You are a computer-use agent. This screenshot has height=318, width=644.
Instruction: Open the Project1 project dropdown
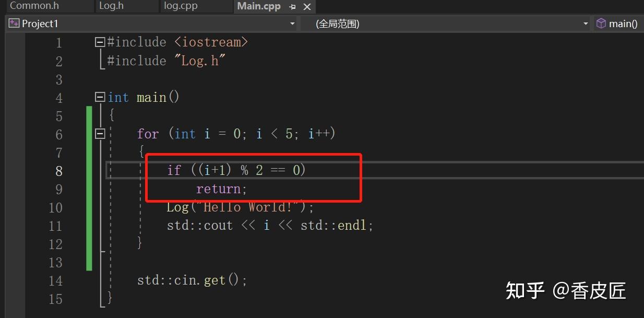tap(292, 23)
